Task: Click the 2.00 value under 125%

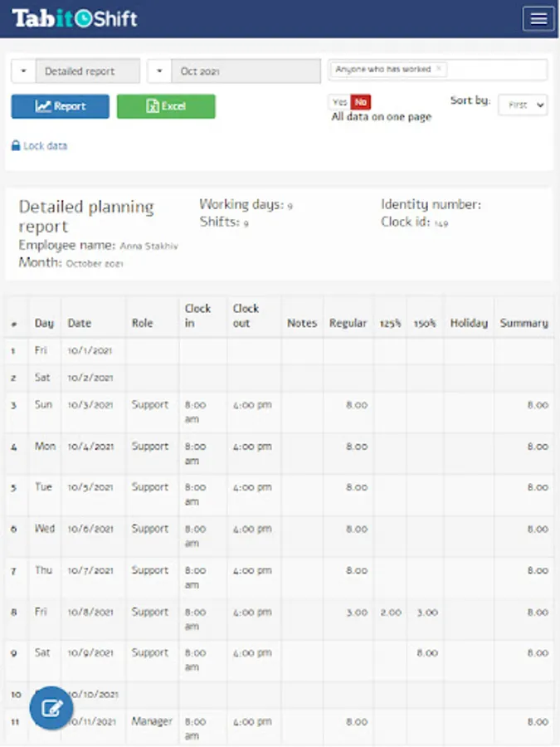Action: tap(391, 613)
